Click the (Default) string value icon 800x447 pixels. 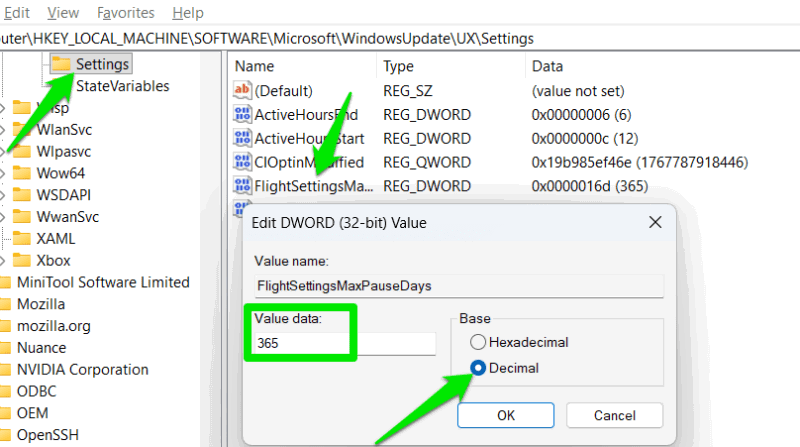pos(242,90)
